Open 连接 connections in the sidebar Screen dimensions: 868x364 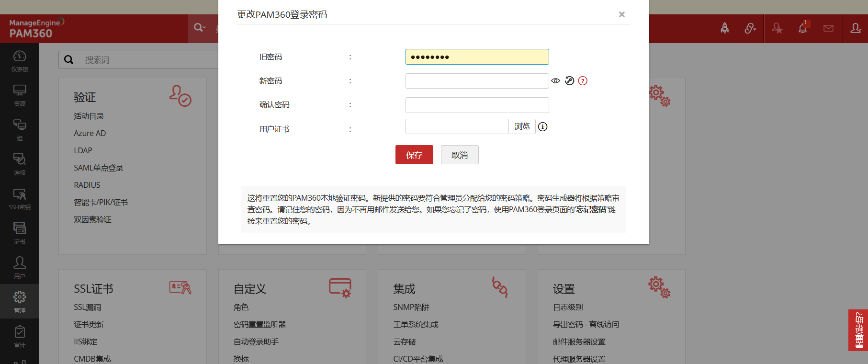click(x=20, y=164)
